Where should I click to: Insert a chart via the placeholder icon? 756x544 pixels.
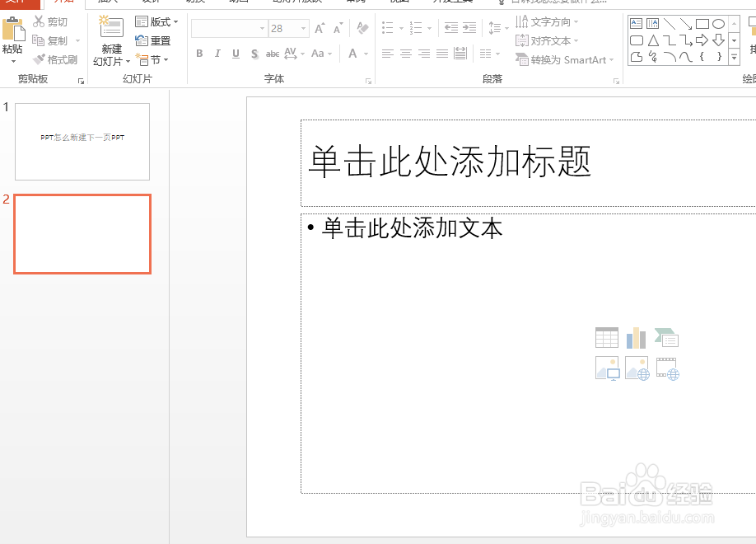(x=636, y=336)
